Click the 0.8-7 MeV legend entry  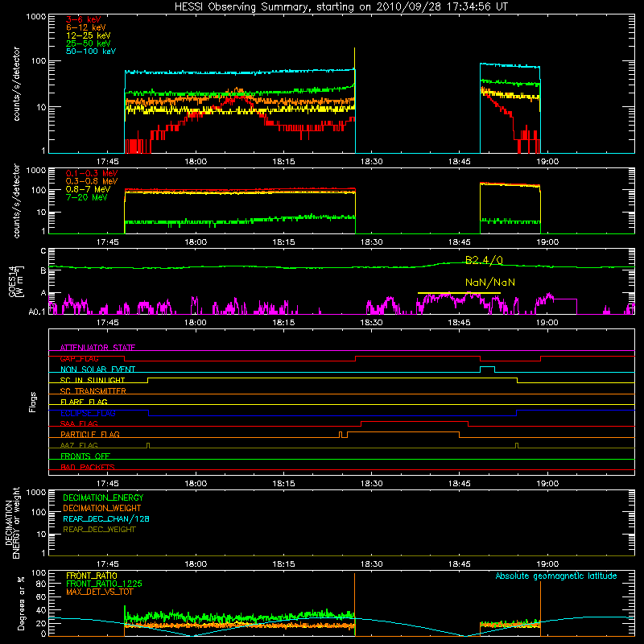89,189
